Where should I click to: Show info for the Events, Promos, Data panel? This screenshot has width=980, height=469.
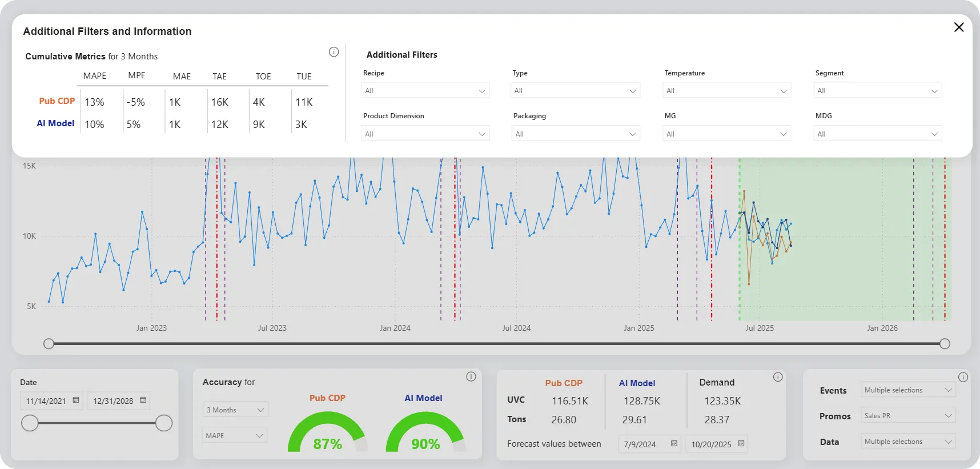click(963, 377)
